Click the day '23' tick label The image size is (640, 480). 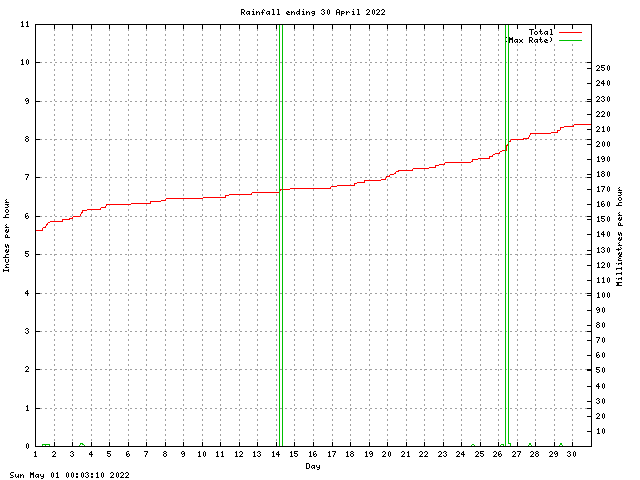[442, 454]
